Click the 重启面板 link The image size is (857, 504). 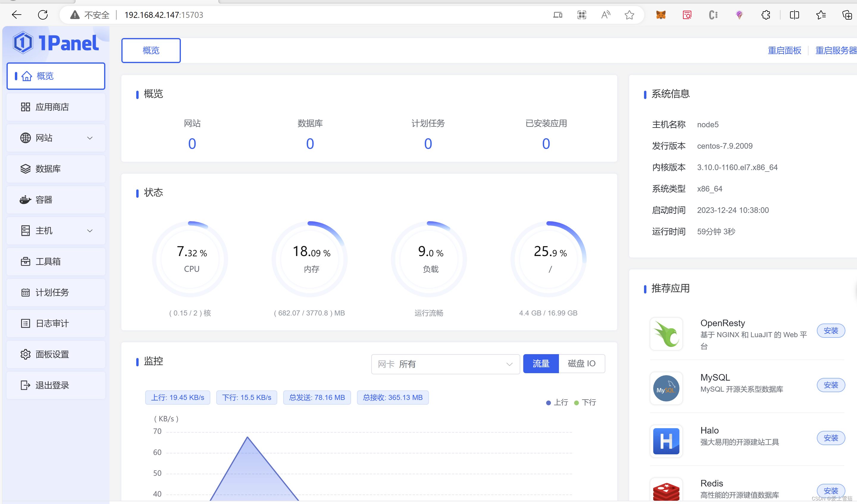coord(784,50)
